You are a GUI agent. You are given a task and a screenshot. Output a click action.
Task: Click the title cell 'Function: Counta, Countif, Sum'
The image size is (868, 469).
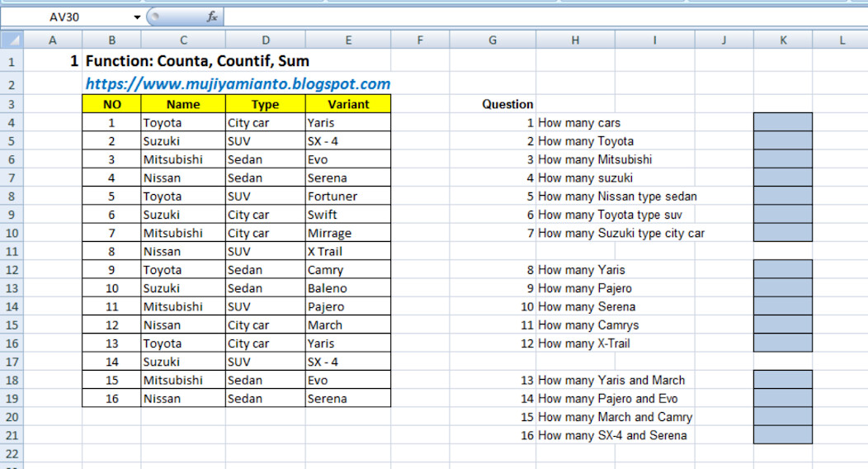197,61
